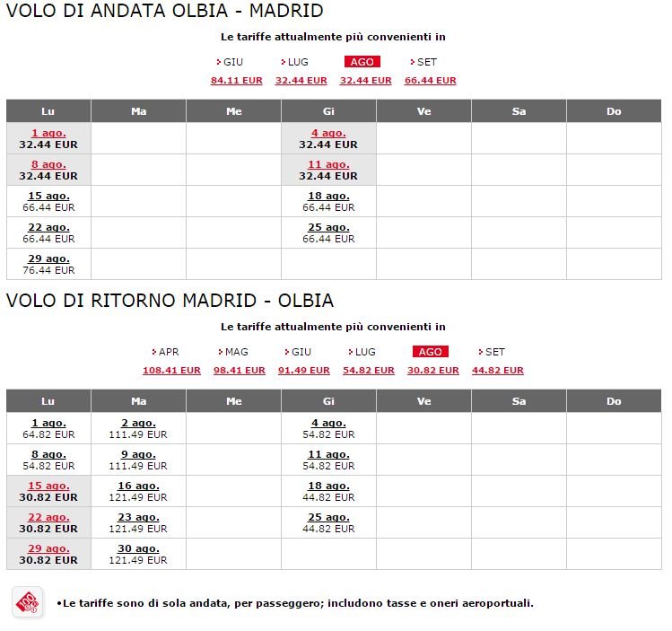The image size is (672, 631).
Task: Select the highlighted AGO tab for Olbia - Madrid
Action: click(x=362, y=62)
